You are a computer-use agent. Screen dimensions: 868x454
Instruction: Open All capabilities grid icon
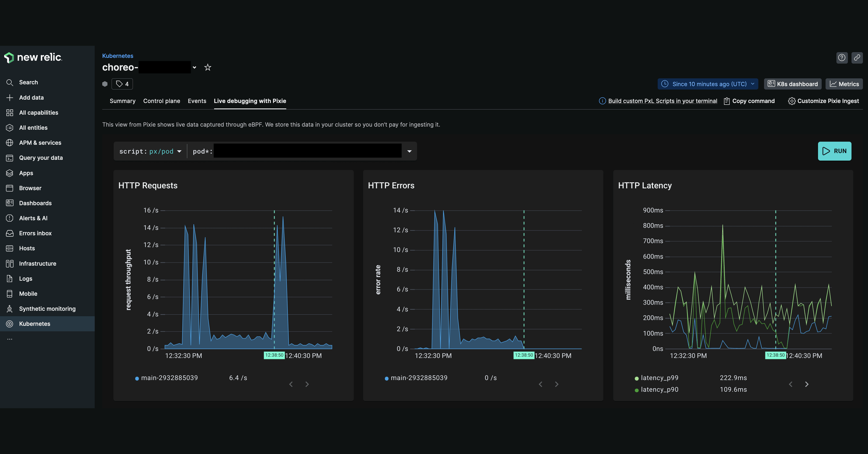[9, 113]
